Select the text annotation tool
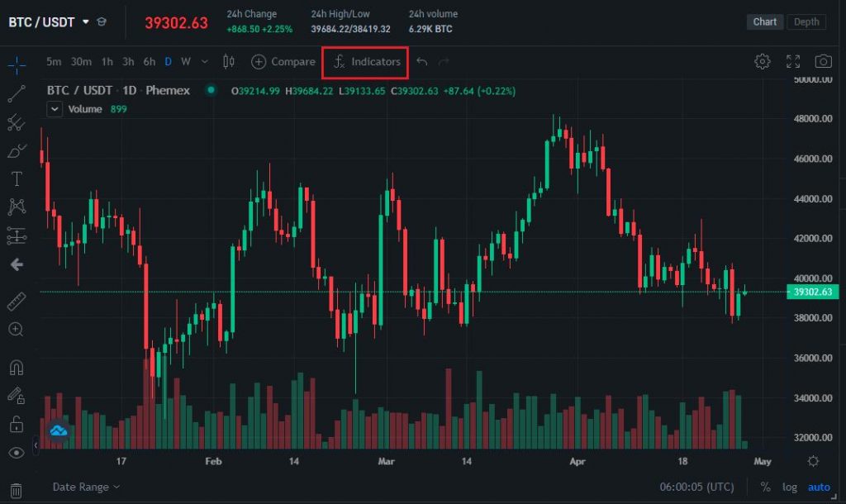This screenshot has height=504, width=846. pyautogui.click(x=17, y=179)
